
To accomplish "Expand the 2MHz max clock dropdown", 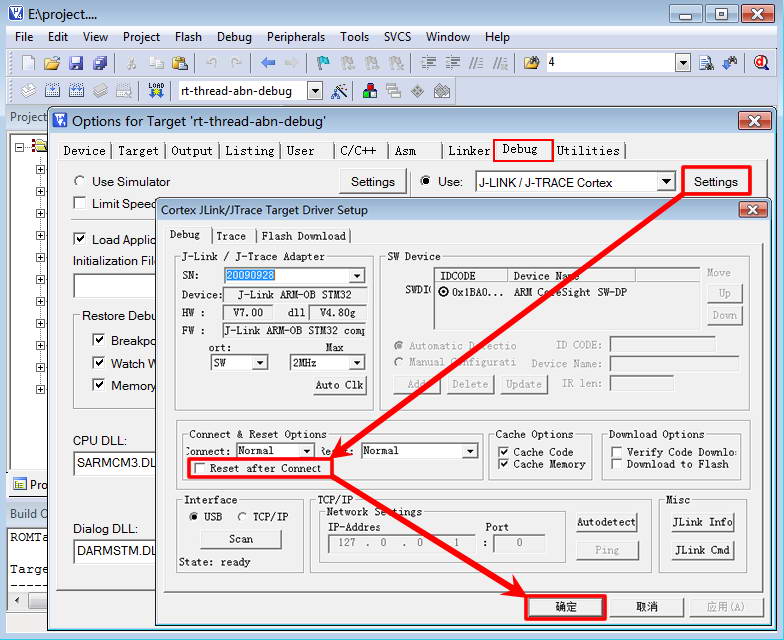I will coord(357,363).
